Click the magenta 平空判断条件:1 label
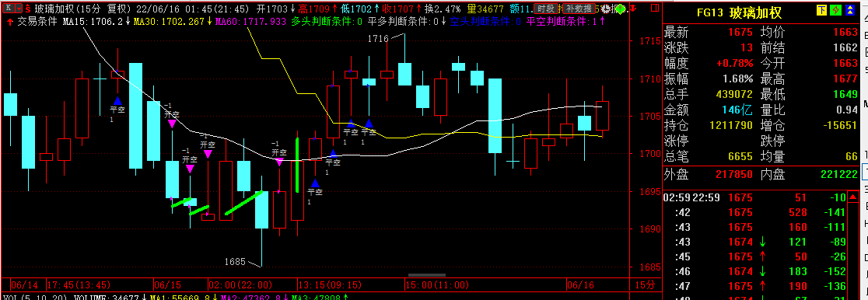The width and height of the screenshot is (868, 300). (562, 22)
